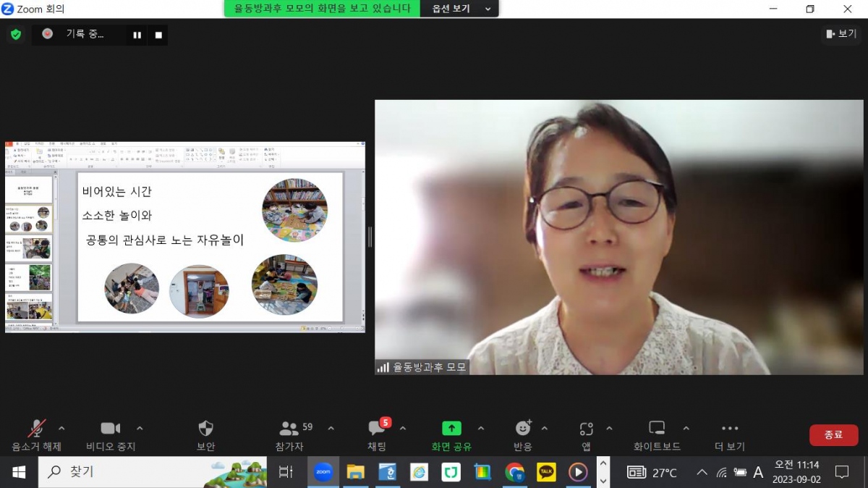Open the Participants (참가자) panel
This screenshot has height=488, width=868.
pyautogui.click(x=290, y=429)
